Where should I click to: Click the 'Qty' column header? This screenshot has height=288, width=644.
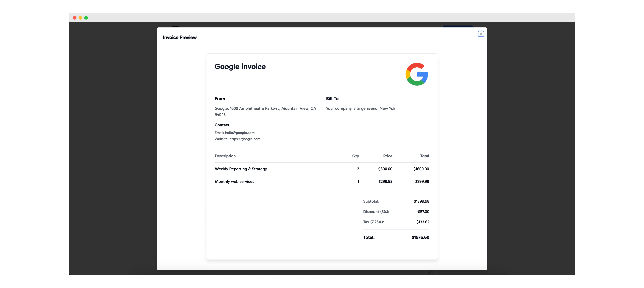coord(355,156)
